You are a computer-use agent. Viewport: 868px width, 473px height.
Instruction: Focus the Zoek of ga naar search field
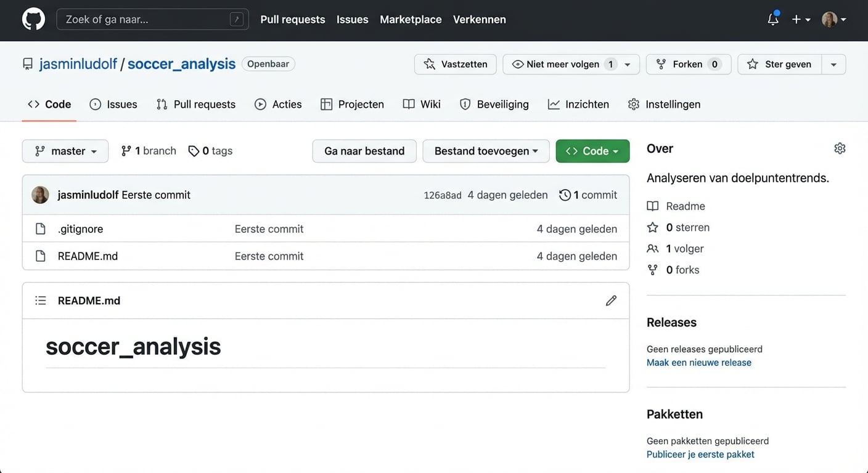(x=147, y=20)
